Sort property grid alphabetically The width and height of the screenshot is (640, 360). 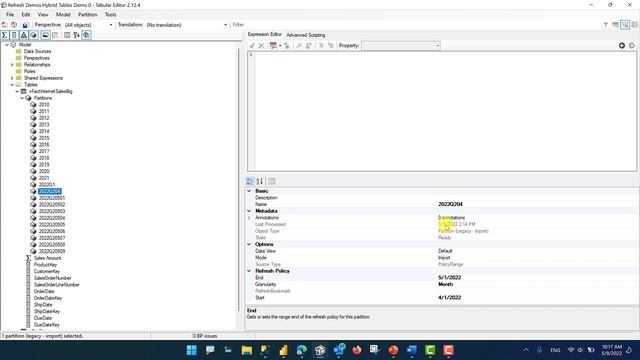(x=260, y=181)
